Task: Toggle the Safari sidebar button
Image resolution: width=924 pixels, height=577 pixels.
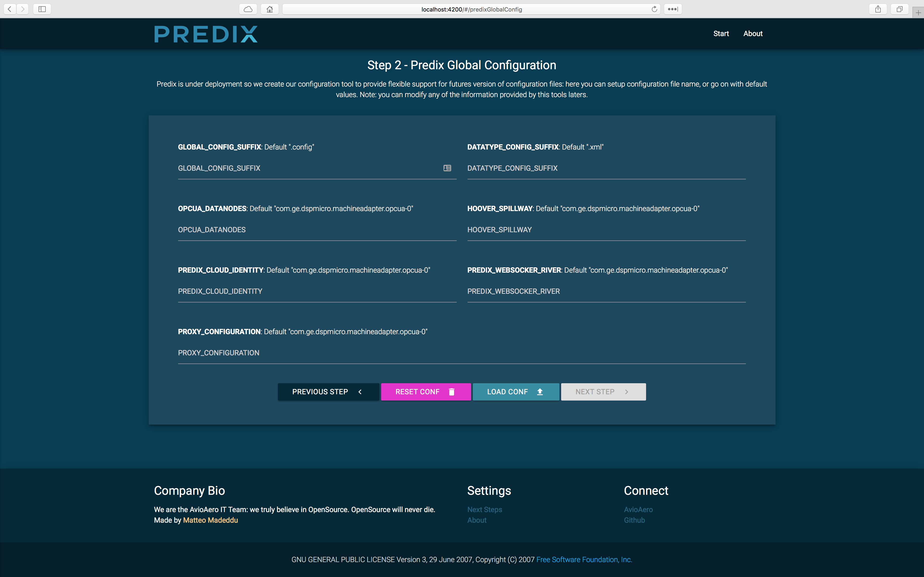Action: 42,9
